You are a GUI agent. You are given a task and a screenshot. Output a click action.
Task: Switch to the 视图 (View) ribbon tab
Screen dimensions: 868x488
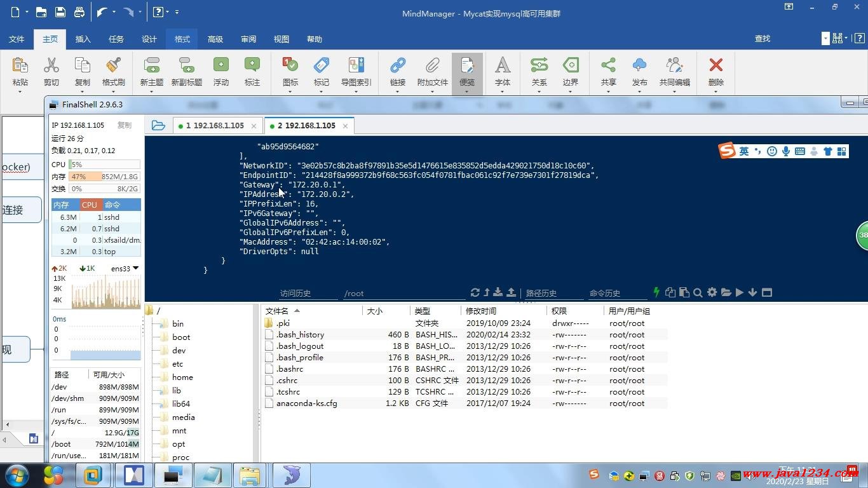pos(281,39)
